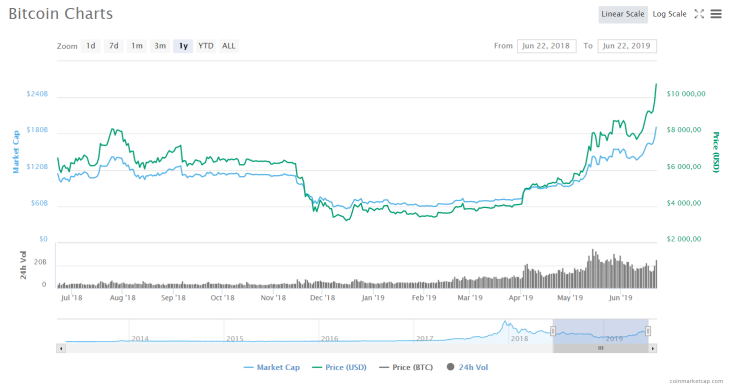Click the 24h Vol axis title

point(23,265)
